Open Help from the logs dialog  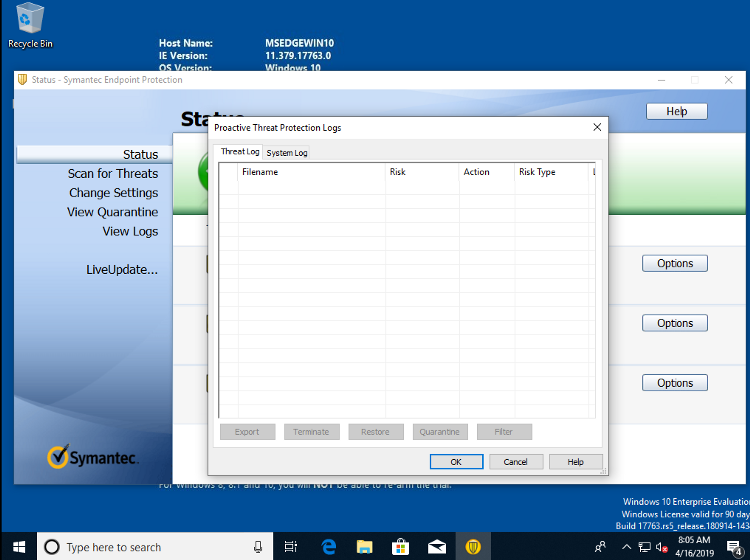coord(575,461)
